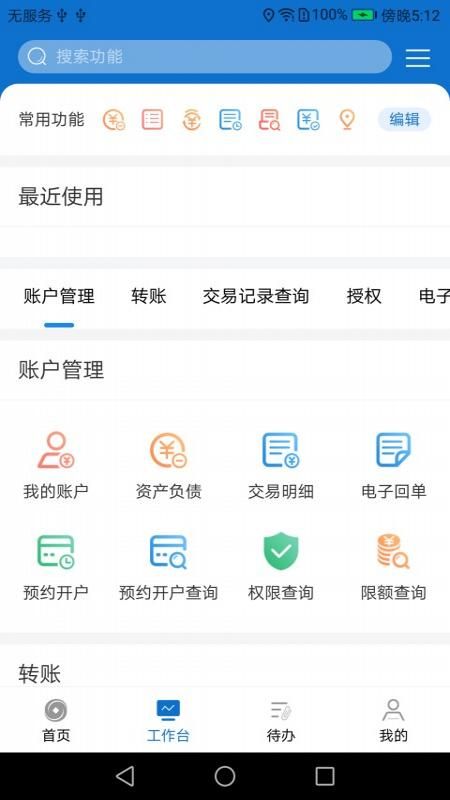Open 我的 profile in the bottom navigation
This screenshot has height=800, width=450.
tap(393, 720)
